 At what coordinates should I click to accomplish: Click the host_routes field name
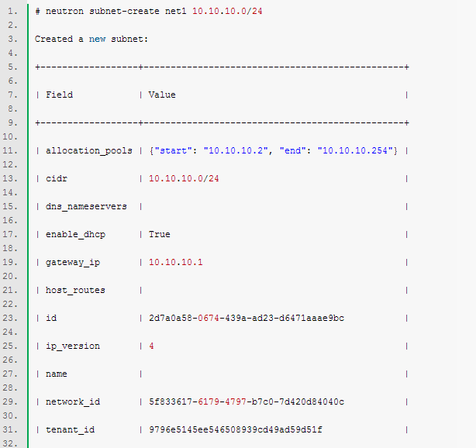pyautogui.click(x=75, y=290)
